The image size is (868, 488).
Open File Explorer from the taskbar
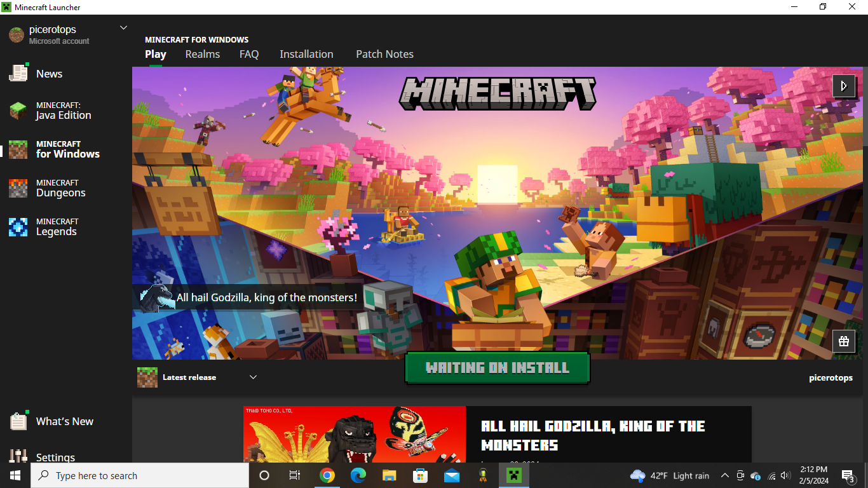coord(390,475)
